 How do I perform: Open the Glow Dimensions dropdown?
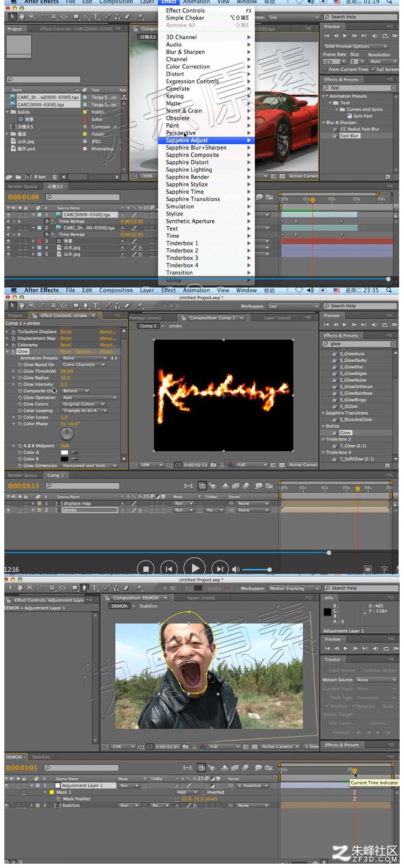coord(88,465)
